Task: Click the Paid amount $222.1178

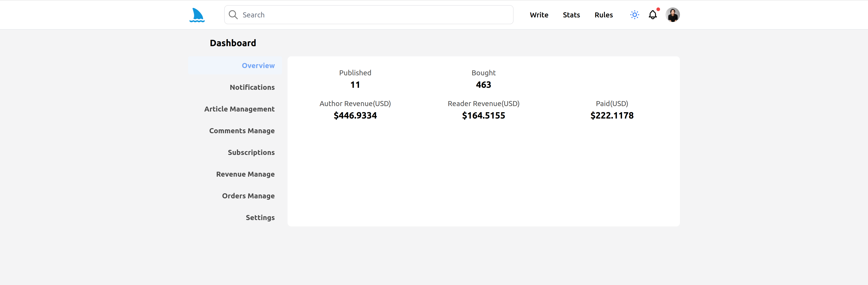Action: (612, 115)
